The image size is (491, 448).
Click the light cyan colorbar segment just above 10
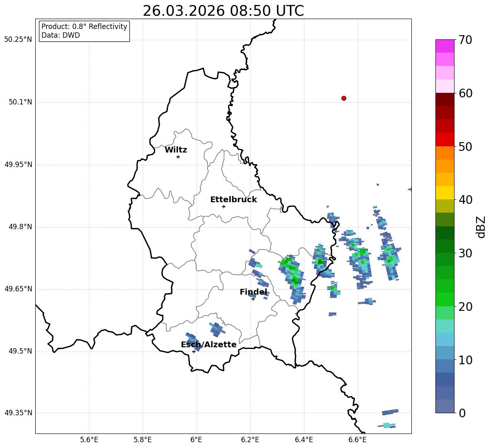coord(445,353)
